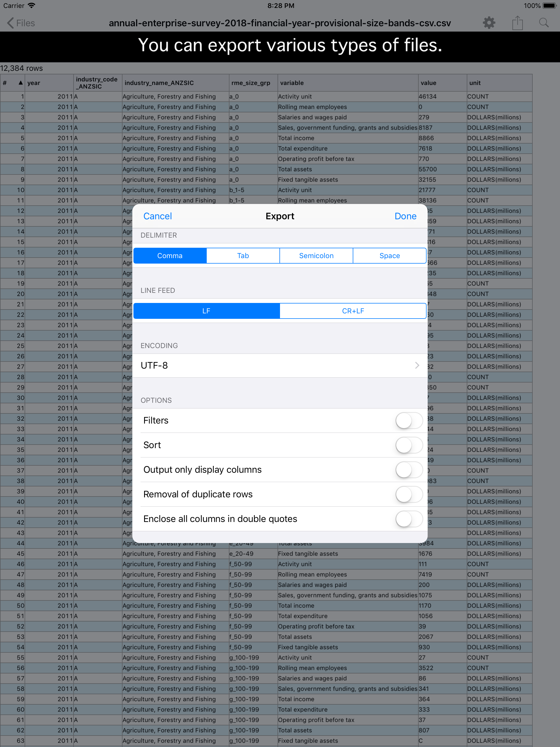
Task: Turn on Output only display columns
Action: click(409, 470)
